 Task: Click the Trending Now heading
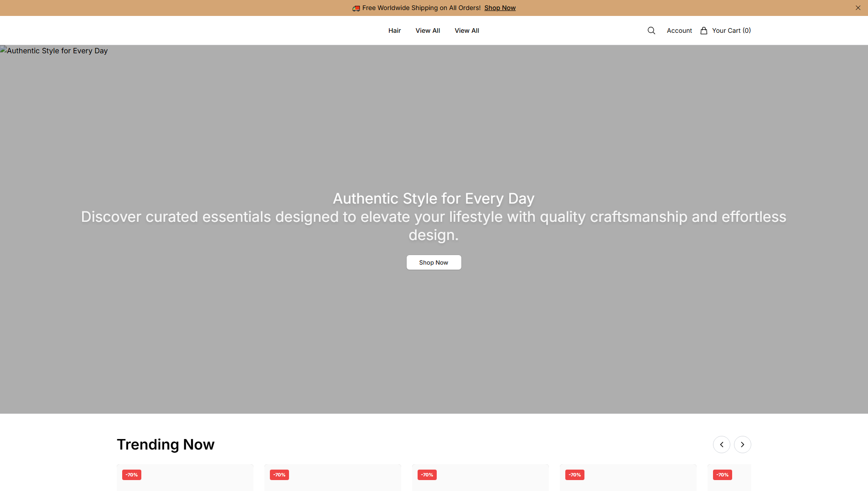(x=165, y=445)
